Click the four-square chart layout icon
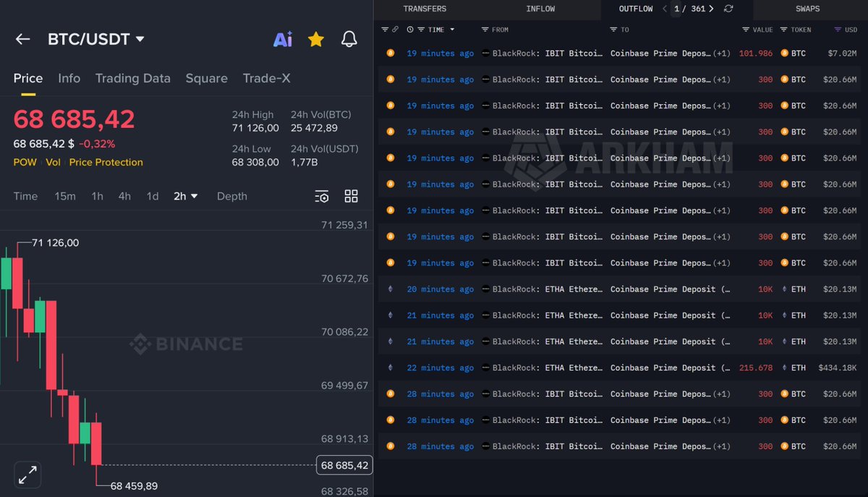Screen dimensions: 868x497 coord(352,196)
